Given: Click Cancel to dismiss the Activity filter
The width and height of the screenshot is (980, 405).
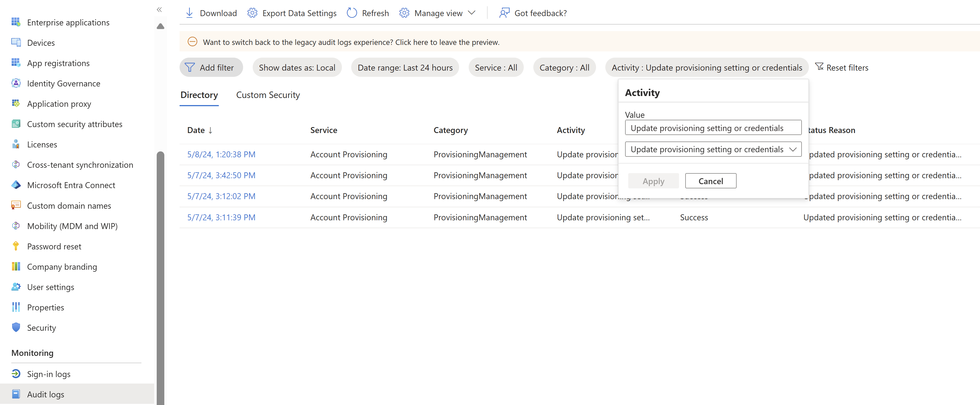Looking at the screenshot, I should click(711, 181).
